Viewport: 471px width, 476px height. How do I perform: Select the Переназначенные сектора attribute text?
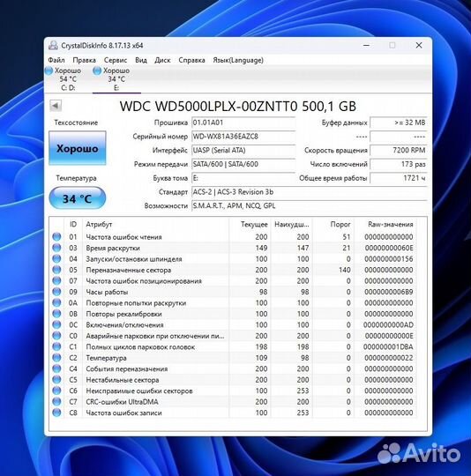point(129,270)
